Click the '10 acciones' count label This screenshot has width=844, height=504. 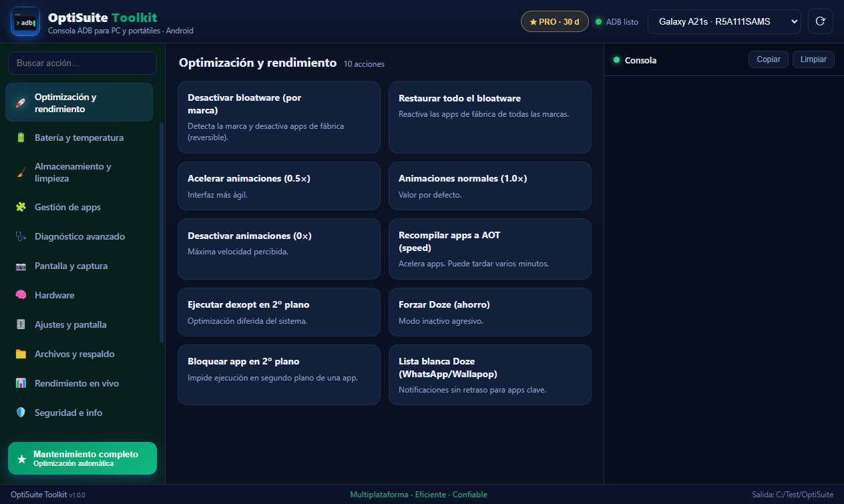tap(364, 64)
